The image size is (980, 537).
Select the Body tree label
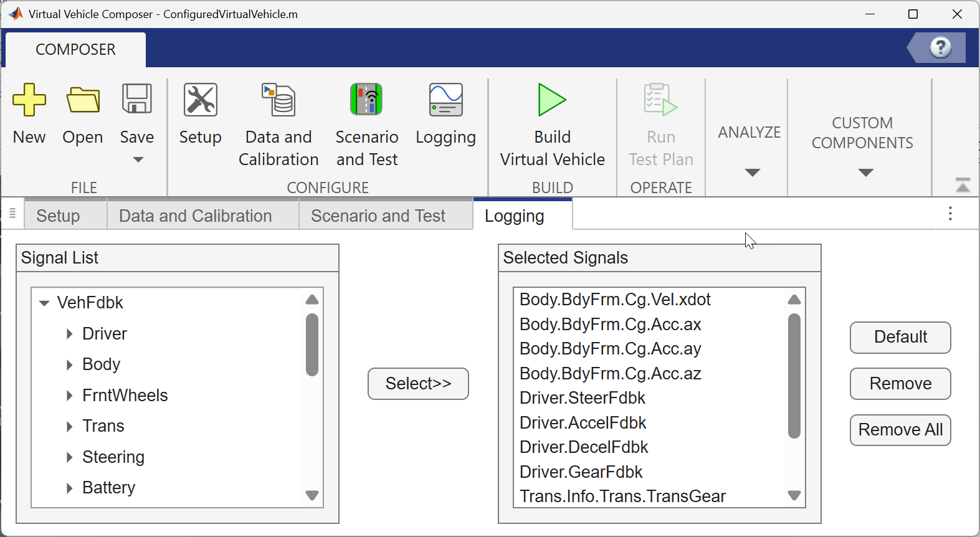click(102, 364)
